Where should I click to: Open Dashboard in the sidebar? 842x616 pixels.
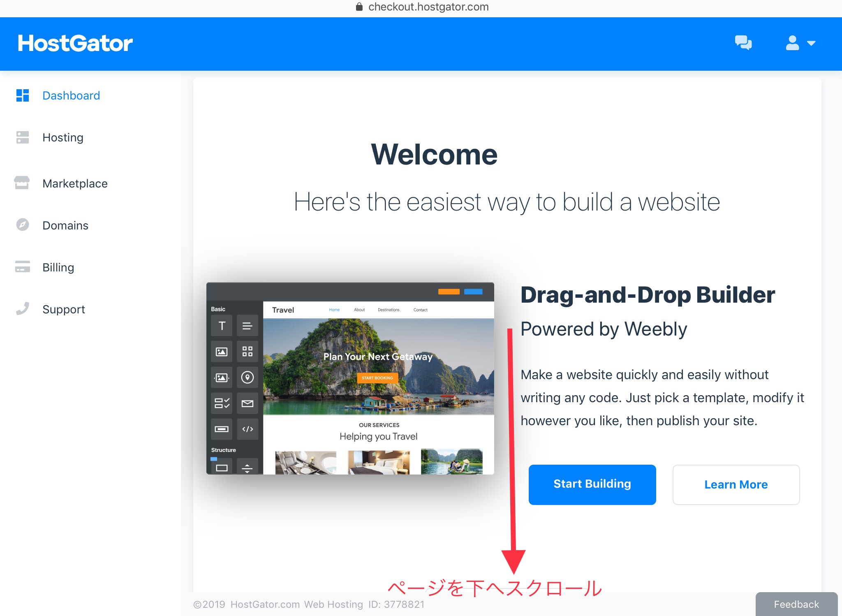pyautogui.click(x=71, y=95)
